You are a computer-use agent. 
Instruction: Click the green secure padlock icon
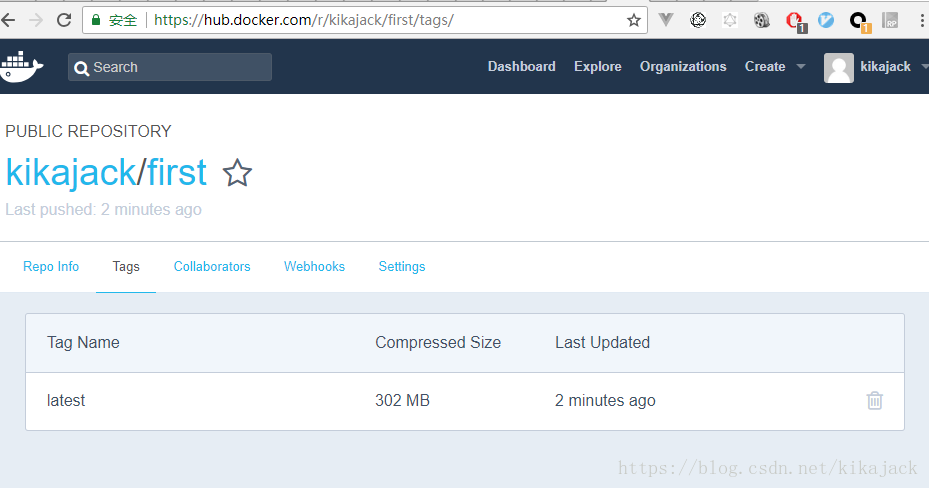(x=96, y=20)
